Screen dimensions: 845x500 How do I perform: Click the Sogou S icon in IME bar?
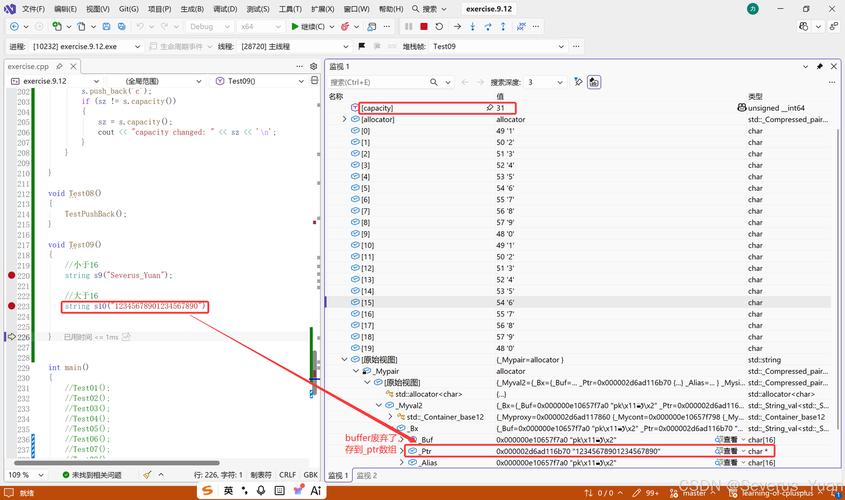(208, 490)
